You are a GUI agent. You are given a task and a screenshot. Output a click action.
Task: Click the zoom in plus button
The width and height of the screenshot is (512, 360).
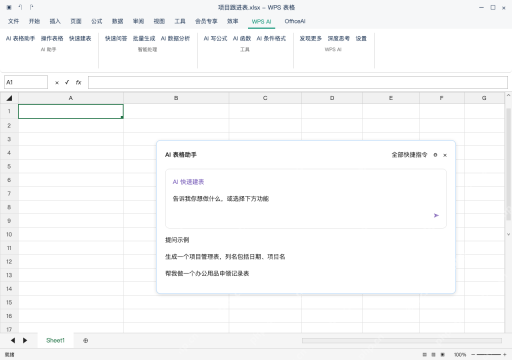pos(505,355)
